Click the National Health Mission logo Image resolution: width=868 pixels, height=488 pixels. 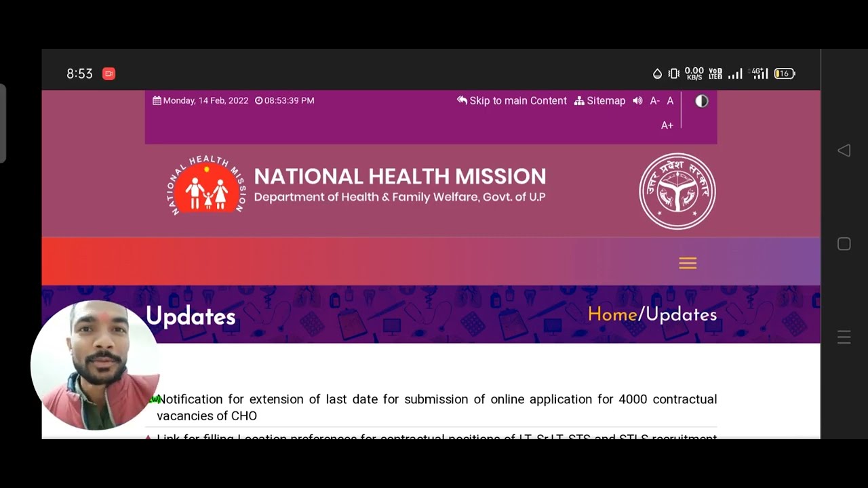[207, 185]
